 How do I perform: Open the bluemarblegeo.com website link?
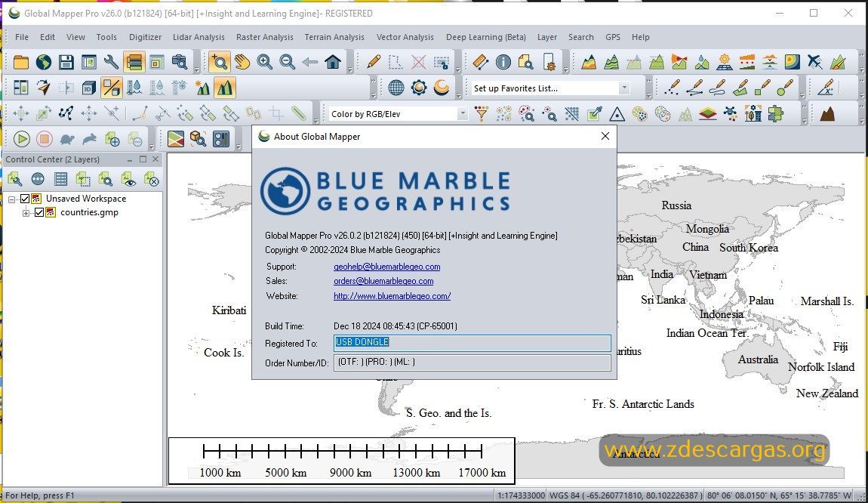392,296
